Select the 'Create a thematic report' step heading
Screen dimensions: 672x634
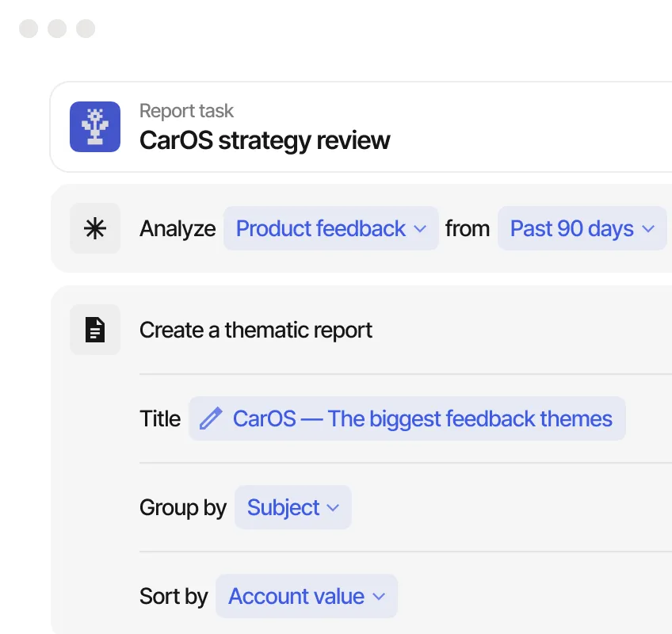[x=256, y=330]
